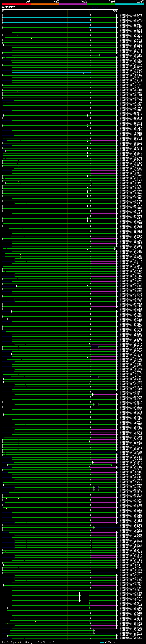Screen dimensions: 146x644
Task: Click label UniRef100_A9S830
Action: coord(131,359)
